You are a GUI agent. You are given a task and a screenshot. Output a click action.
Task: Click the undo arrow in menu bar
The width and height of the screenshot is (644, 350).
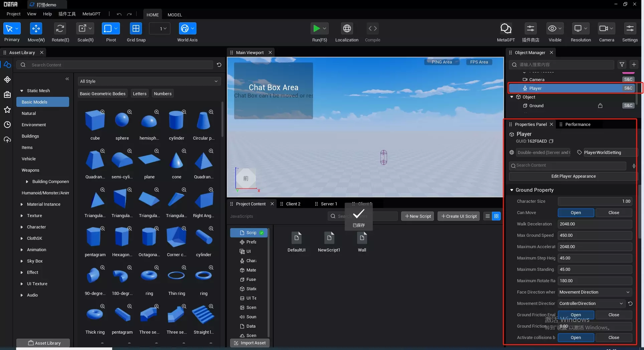[x=119, y=14]
